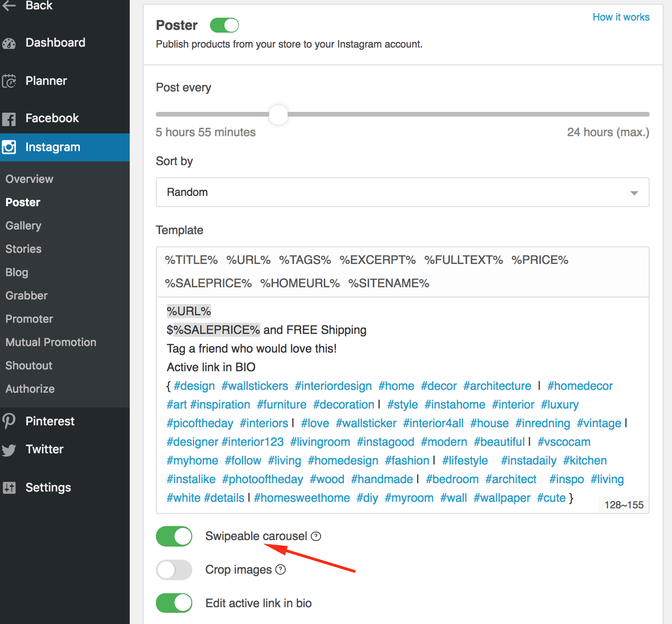Screen dimensions: 672x624
Task: Click the Instagram camera icon in sidebar
Action: pos(9,147)
